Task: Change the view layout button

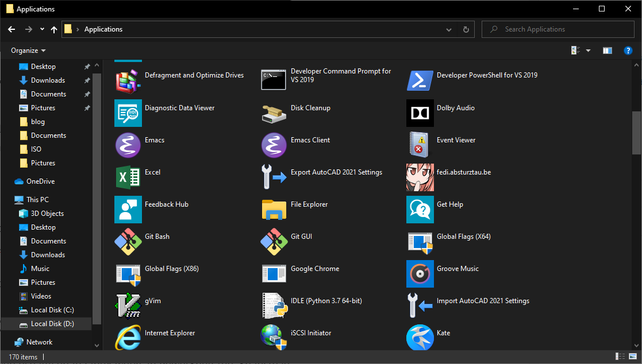Action: tap(576, 51)
